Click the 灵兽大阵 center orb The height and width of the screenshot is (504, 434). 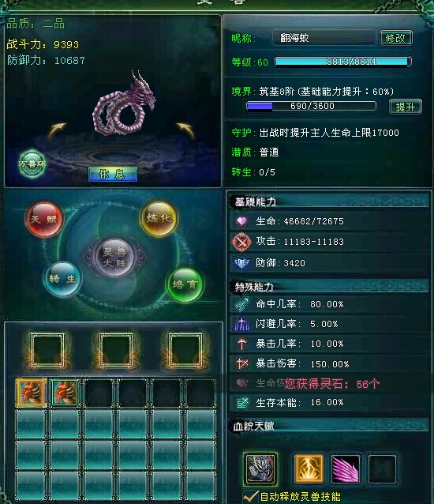(114, 257)
